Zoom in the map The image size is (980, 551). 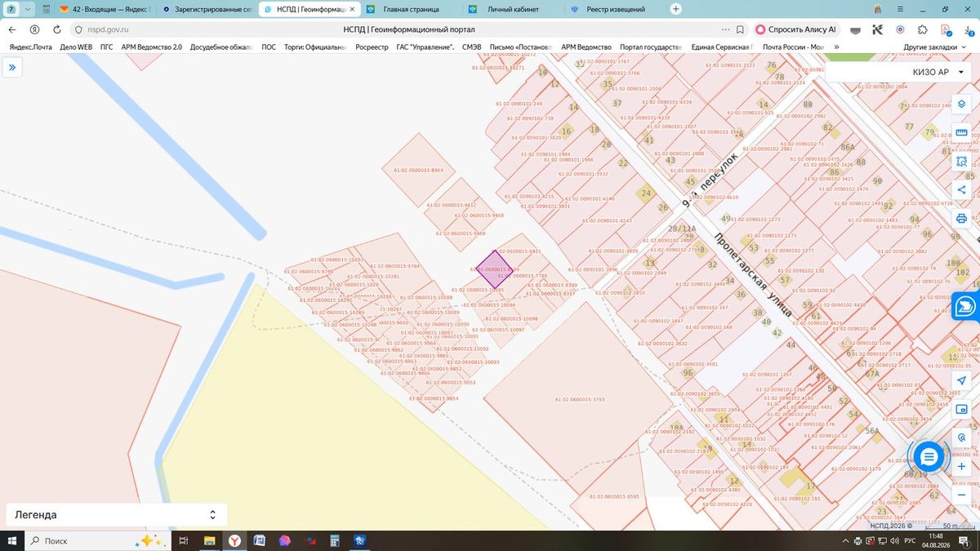coord(961,466)
